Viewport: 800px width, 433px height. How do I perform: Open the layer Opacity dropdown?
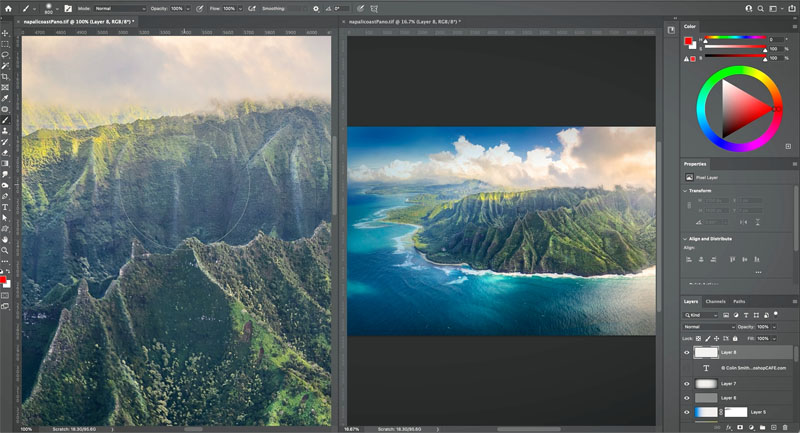click(774, 327)
